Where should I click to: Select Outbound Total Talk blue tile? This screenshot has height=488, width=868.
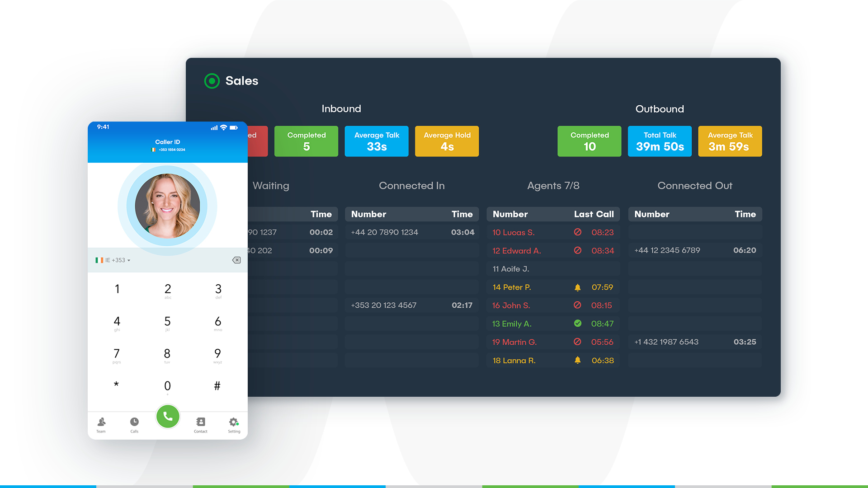pyautogui.click(x=660, y=141)
